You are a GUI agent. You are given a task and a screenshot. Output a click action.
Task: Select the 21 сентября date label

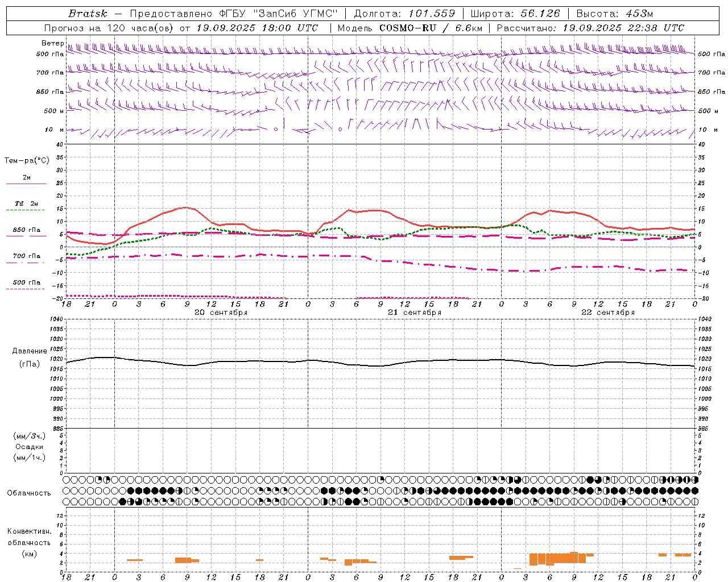point(415,313)
